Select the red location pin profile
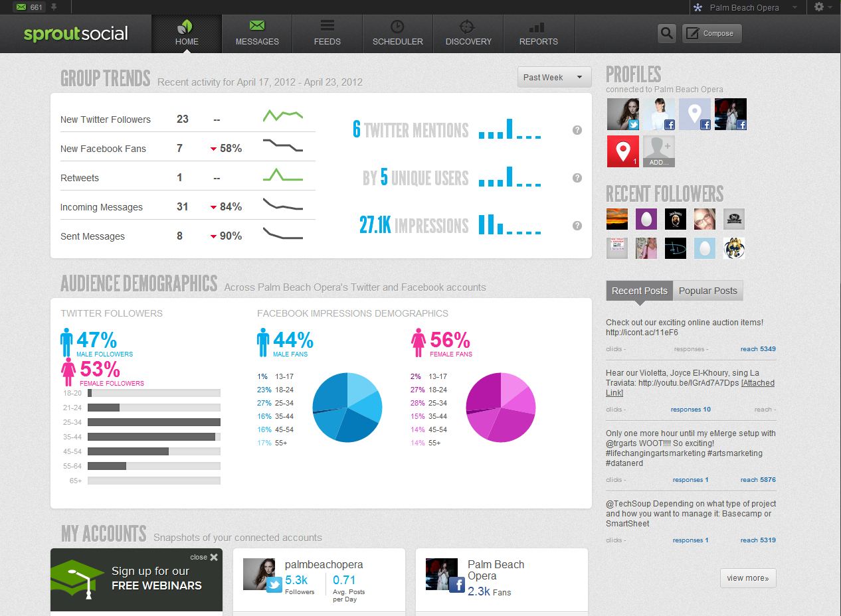Screen dimensions: 841x616 pos(622,151)
